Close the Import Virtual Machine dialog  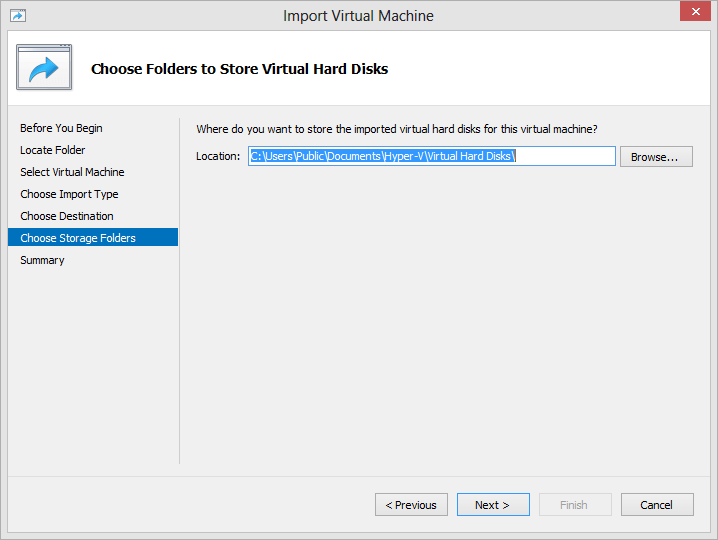(x=695, y=11)
